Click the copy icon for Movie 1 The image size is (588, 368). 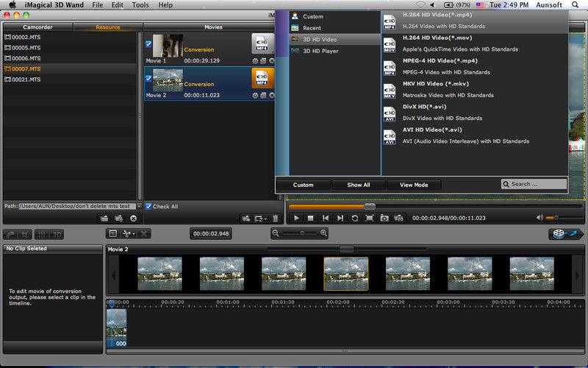pyautogui.click(x=263, y=61)
